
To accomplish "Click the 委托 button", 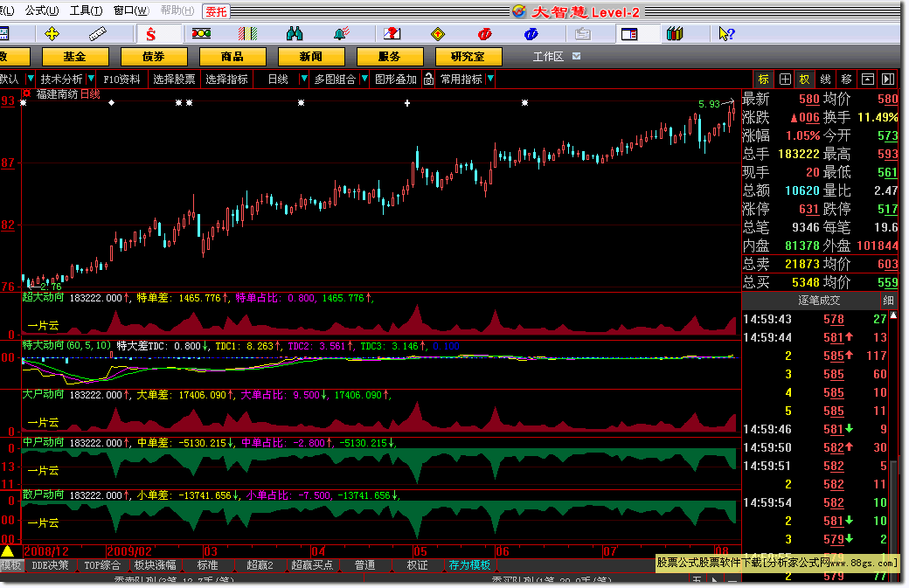I will [x=216, y=11].
